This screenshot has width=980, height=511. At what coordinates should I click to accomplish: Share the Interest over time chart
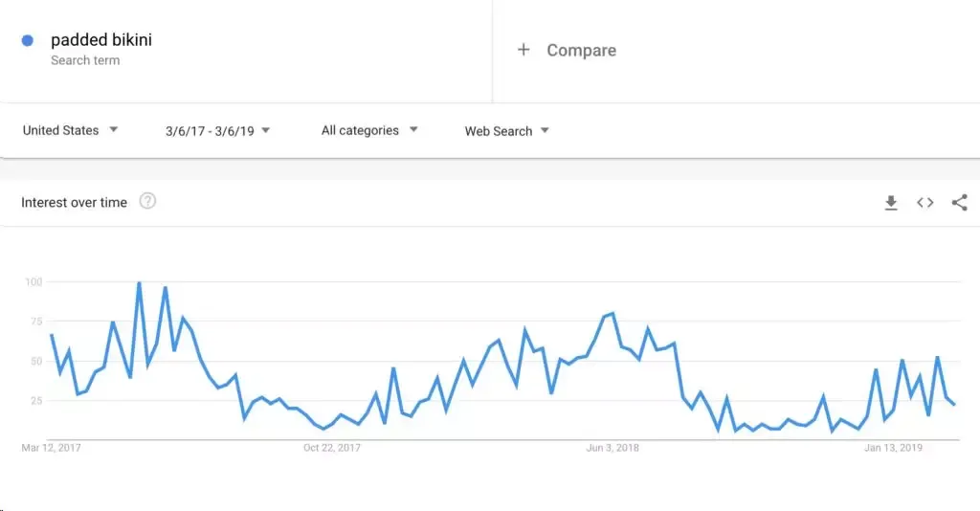point(959,203)
